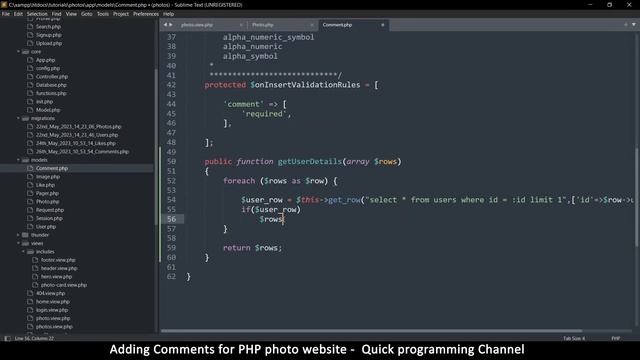The image size is (640, 360).
Task: Open init.php in sidebar
Action: [44, 102]
